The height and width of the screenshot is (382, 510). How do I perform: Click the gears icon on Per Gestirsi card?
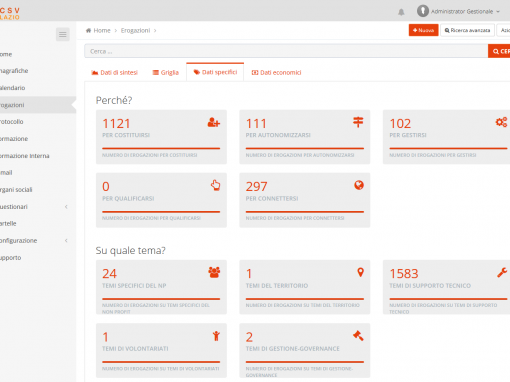[501, 122]
